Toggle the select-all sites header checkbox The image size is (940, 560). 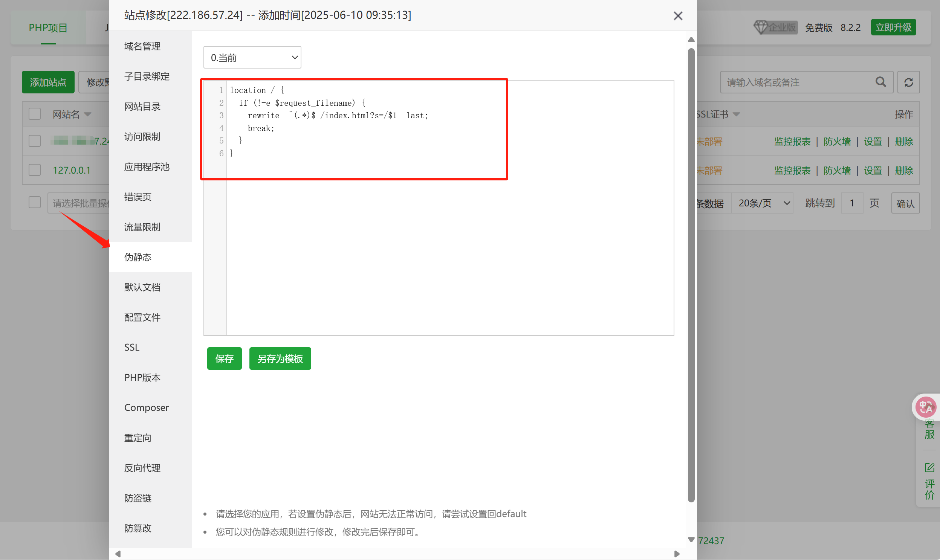coord(35,114)
